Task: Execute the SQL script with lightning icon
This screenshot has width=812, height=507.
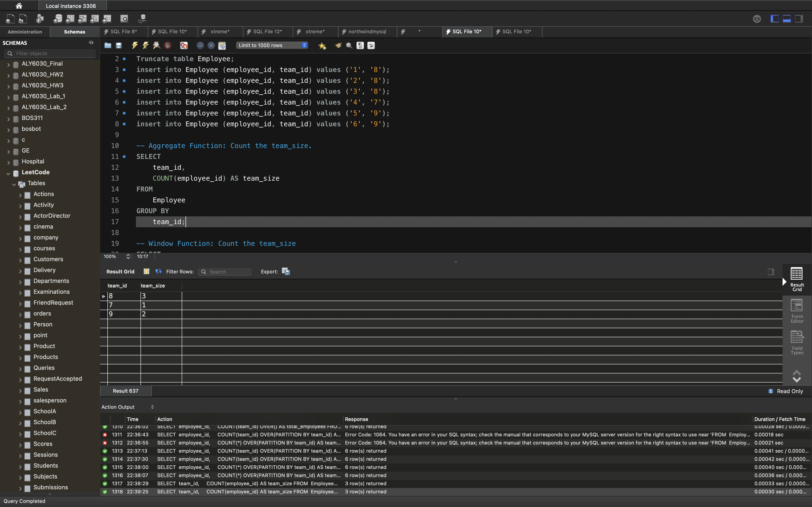Action: [x=135, y=45]
